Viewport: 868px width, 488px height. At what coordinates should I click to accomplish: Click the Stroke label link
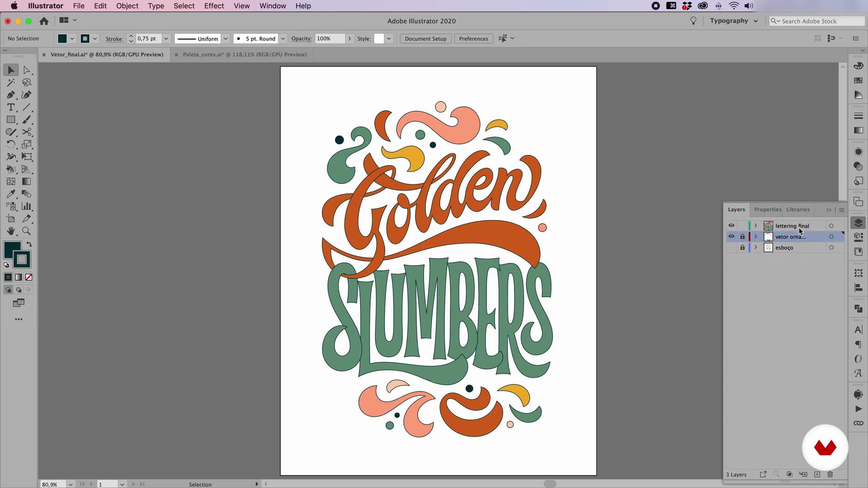point(114,39)
